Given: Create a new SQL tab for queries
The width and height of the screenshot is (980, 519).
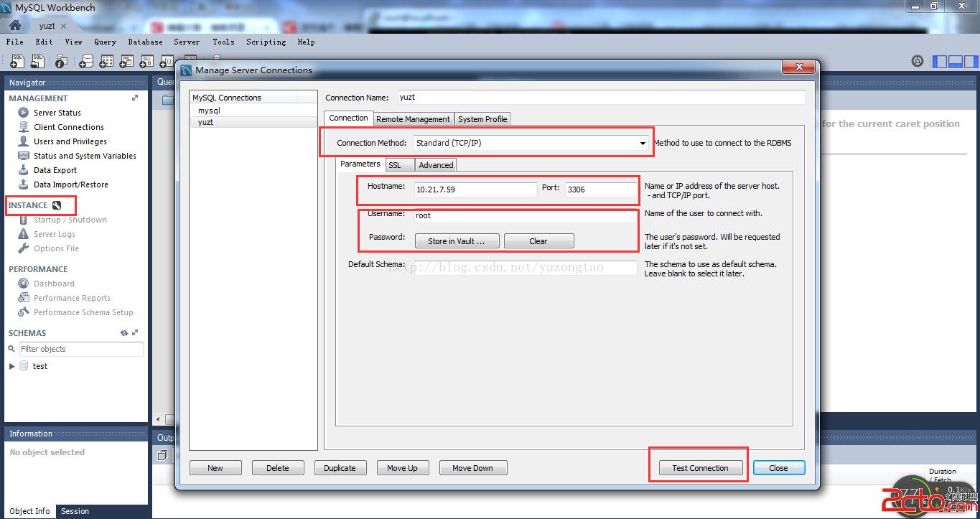Looking at the screenshot, I should tap(17, 62).
